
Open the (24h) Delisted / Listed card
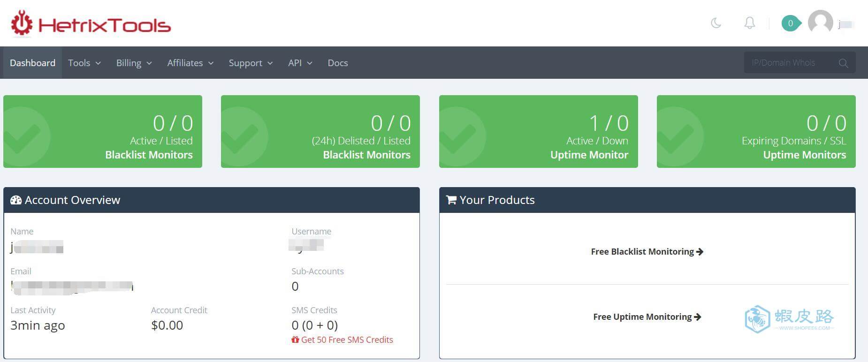(x=320, y=131)
